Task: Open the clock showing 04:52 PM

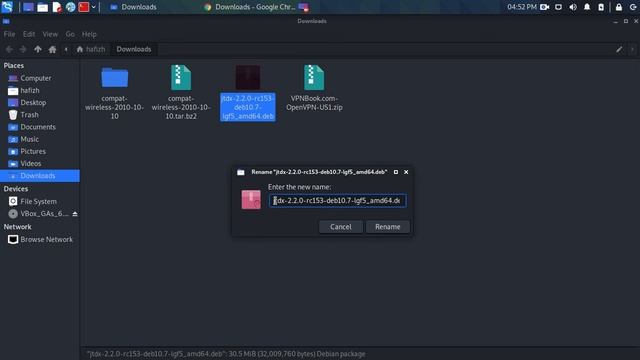Action: [522, 7]
